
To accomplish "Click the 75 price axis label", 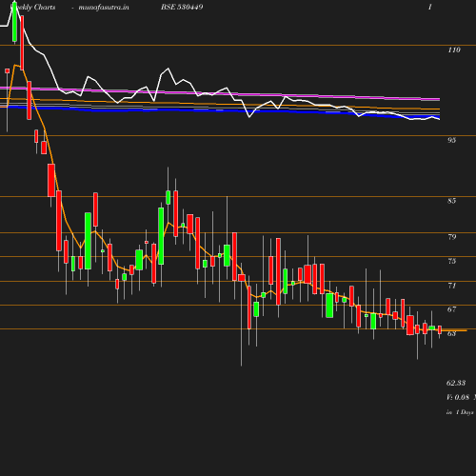I will point(452,261).
